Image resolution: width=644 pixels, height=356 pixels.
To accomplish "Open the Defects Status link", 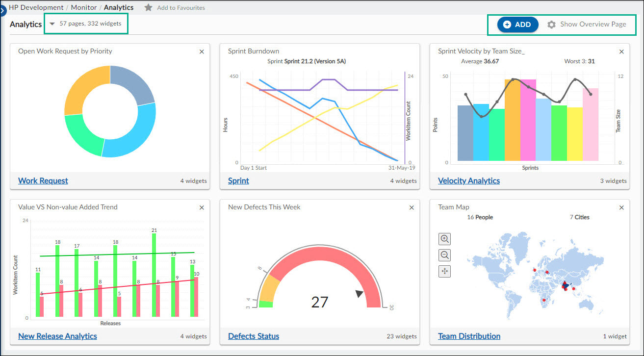I will 254,336.
